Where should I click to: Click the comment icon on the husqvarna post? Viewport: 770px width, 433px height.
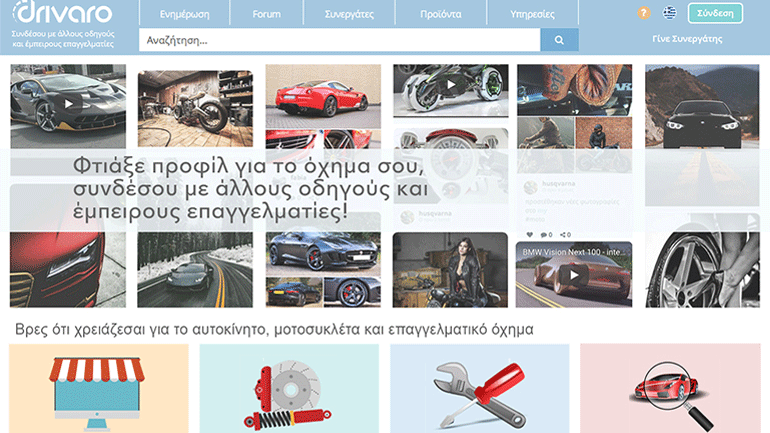tap(545, 234)
